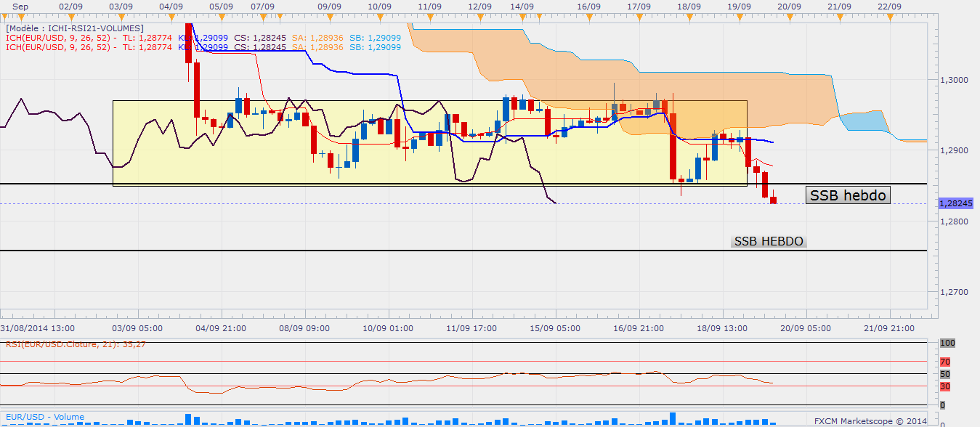Click the '15/09 05:00' time axis label
Screen dimensions: 980x427
tap(556, 328)
